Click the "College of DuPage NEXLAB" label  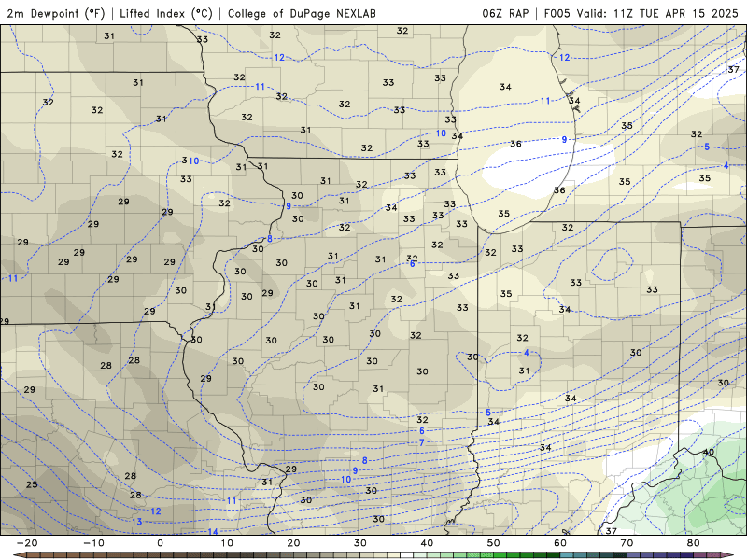point(302,13)
